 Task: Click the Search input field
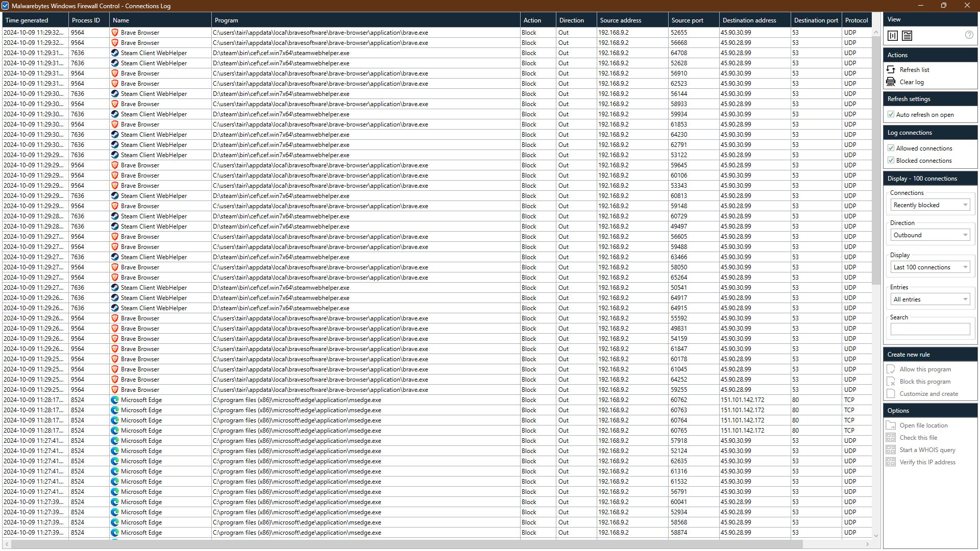[930, 330]
